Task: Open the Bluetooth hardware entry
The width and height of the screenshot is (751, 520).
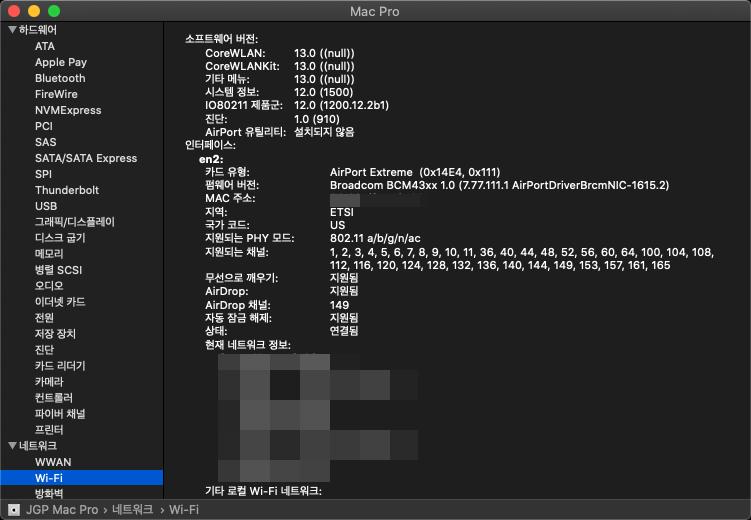Action: pos(60,78)
